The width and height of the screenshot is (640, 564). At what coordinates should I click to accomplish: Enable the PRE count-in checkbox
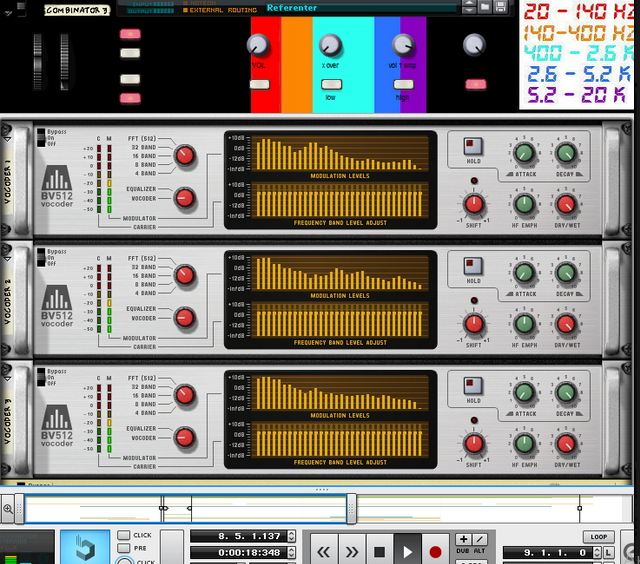[124, 548]
